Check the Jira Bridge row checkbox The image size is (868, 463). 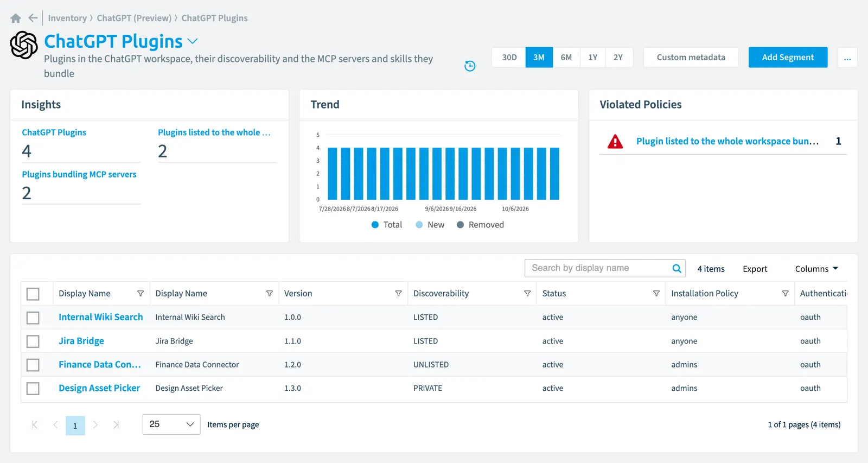tap(33, 341)
